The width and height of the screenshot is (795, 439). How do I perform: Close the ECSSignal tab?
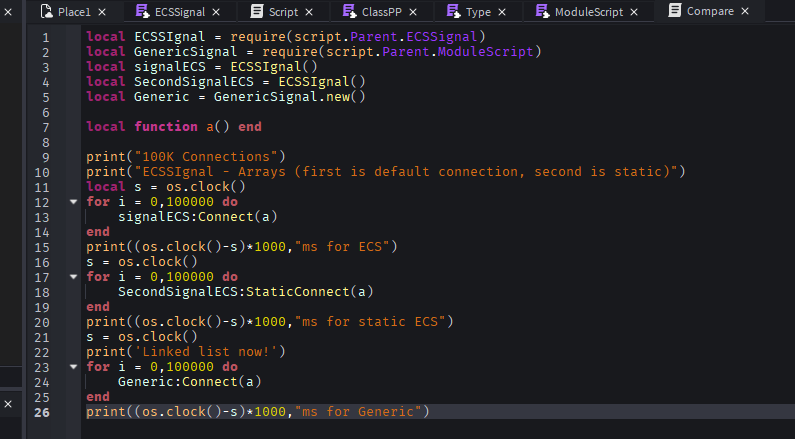click(x=216, y=12)
